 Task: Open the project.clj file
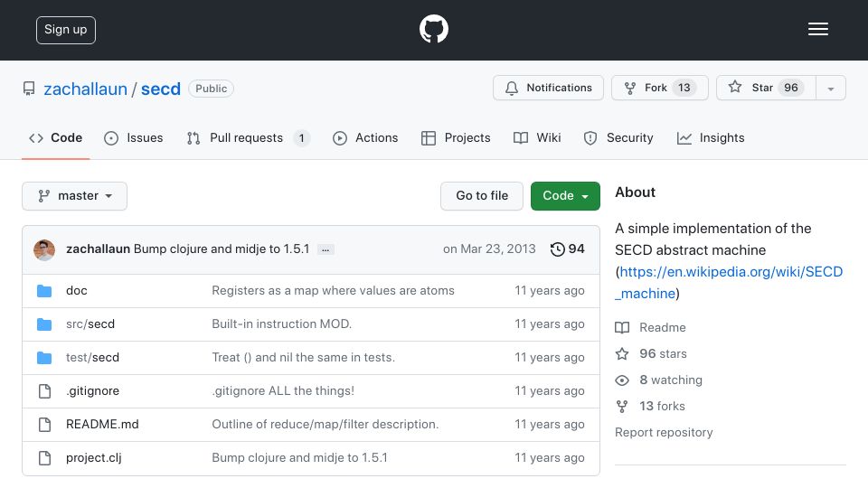coord(93,458)
